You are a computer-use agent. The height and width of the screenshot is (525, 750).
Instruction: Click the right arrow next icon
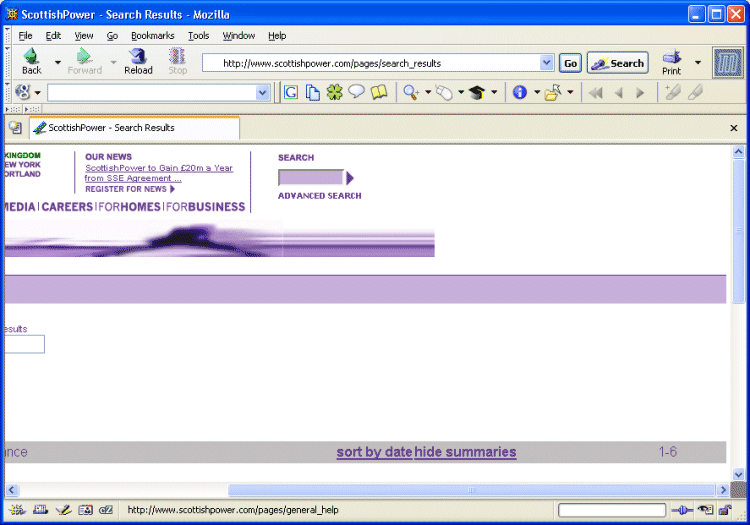[x=640, y=93]
